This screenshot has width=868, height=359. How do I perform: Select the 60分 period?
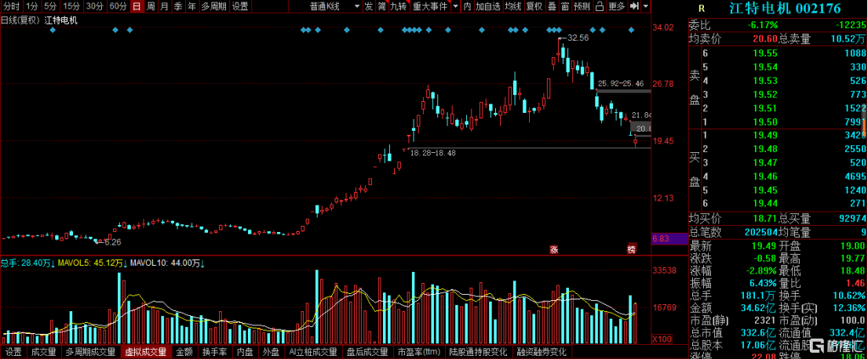pos(118,6)
